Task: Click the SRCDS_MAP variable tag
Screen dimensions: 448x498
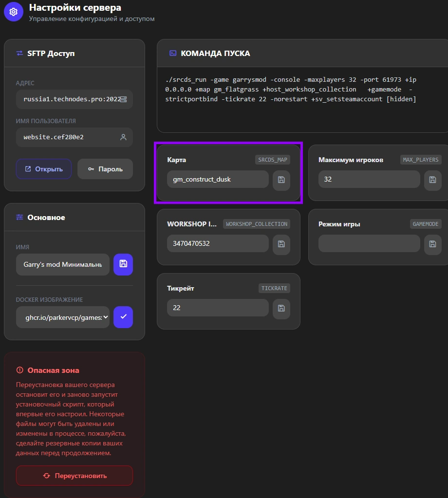Action: (273, 160)
